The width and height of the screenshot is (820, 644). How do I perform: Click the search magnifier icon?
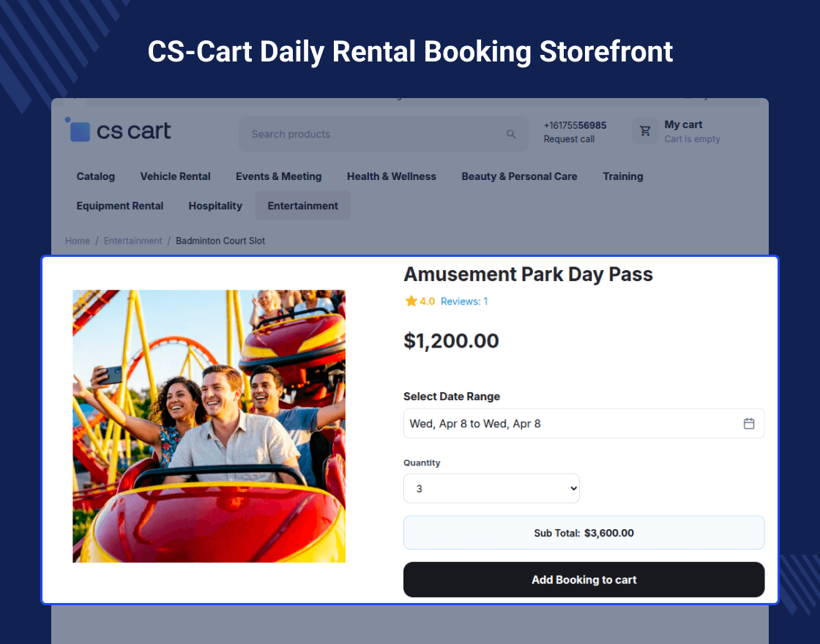point(511,134)
